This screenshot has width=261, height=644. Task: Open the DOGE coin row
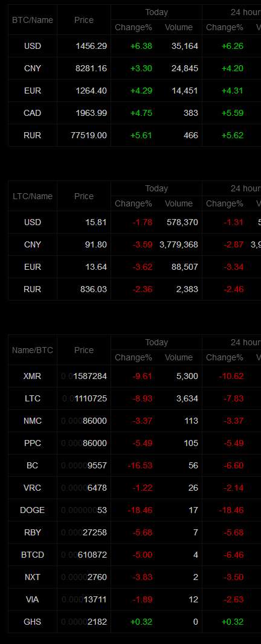click(134, 510)
